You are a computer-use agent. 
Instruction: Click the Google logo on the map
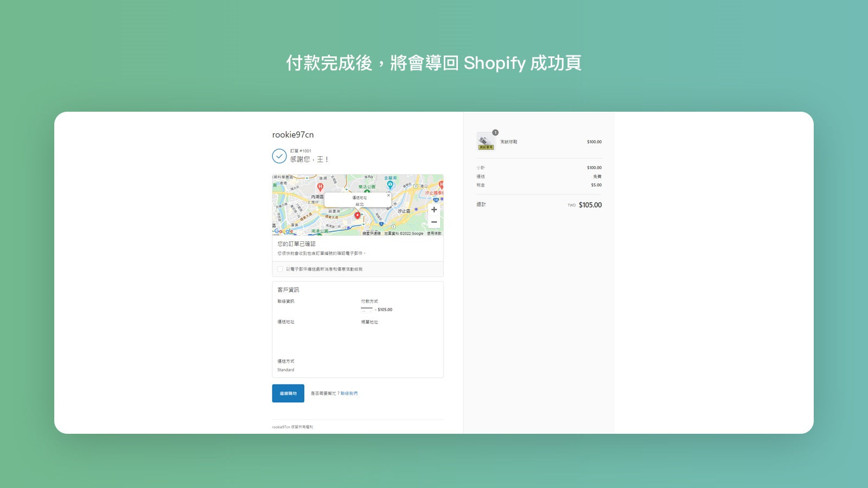[284, 231]
